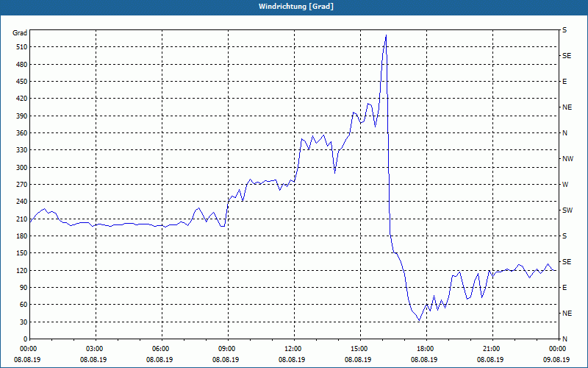This screenshot has height=368, width=588.
Task: Click the 00:00 label above 09.08.19
Action: tap(559, 348)
